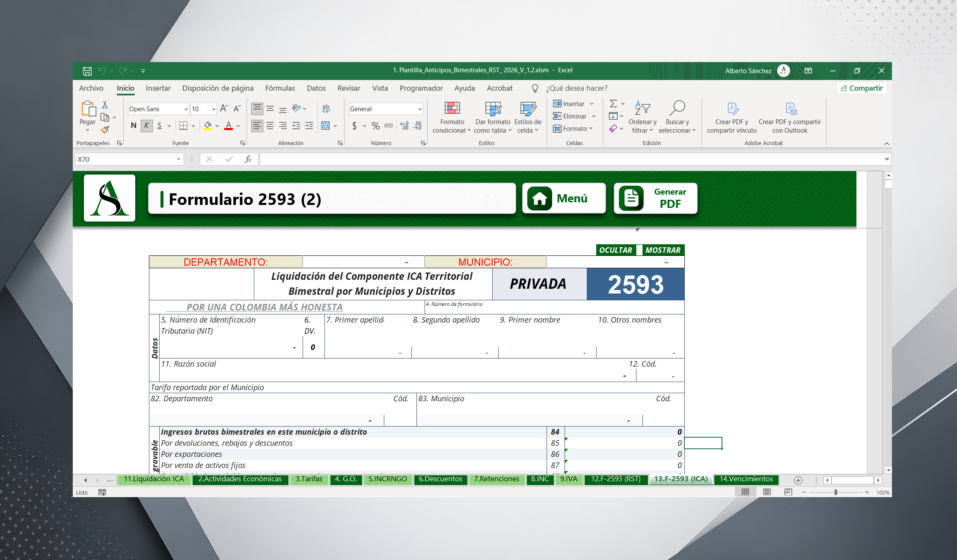Image resolution: width=957 pixels, height=560 pixels.
Task: Switch to Page Layout view in status bar
Action: tap(767, 492)
